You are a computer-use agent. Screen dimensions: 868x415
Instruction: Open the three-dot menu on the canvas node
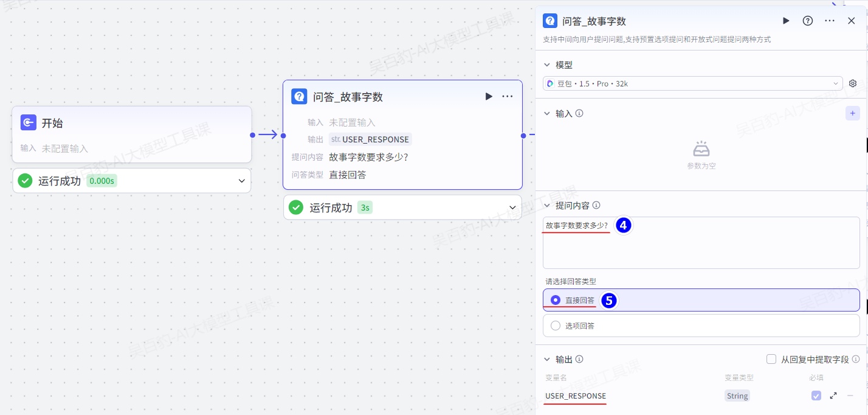[x=508, y=97]
